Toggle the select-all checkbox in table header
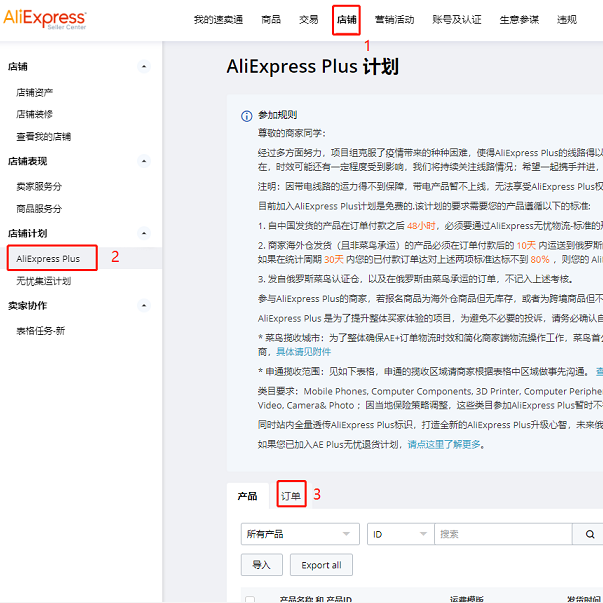This screenshot has width=603, height=603. pyautogui.click(x=250, y=599)
